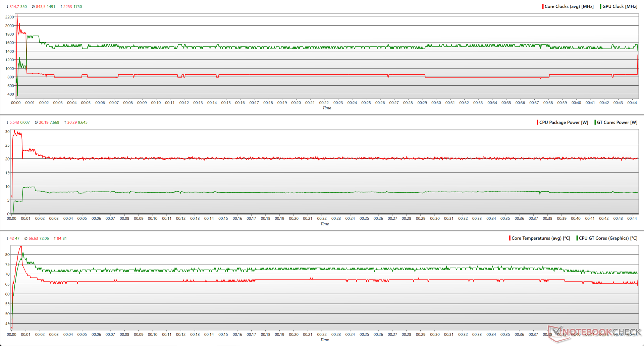Click the green GT Cores Power legend swatch
This screenshot has width=644, height=346.
point(595,122)
